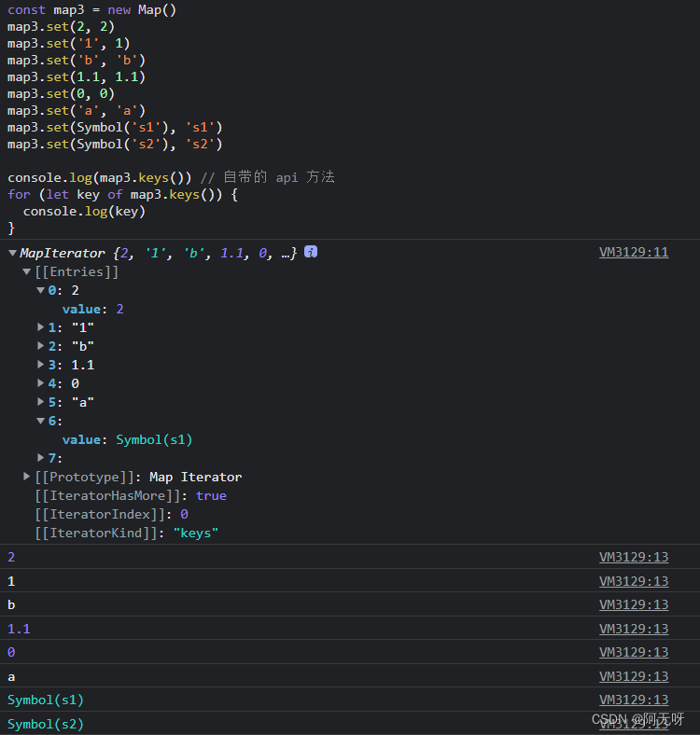
Task: Open VM3129:13 link beside output b
Action: click(634, 604)
